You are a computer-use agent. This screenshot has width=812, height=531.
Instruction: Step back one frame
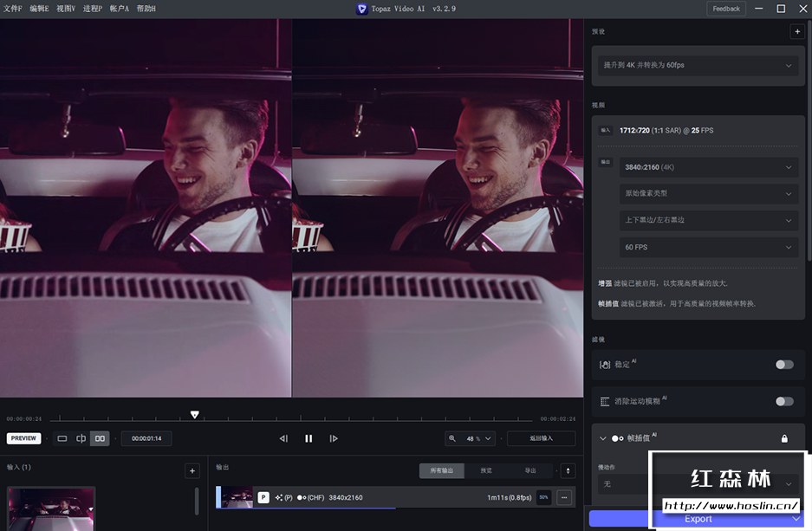point(283,438)
